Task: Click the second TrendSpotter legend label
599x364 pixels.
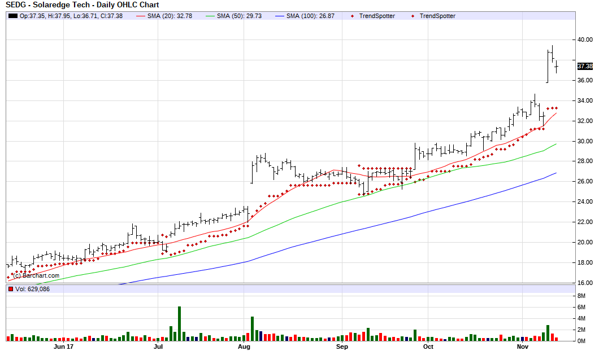Action: [437, 16]
